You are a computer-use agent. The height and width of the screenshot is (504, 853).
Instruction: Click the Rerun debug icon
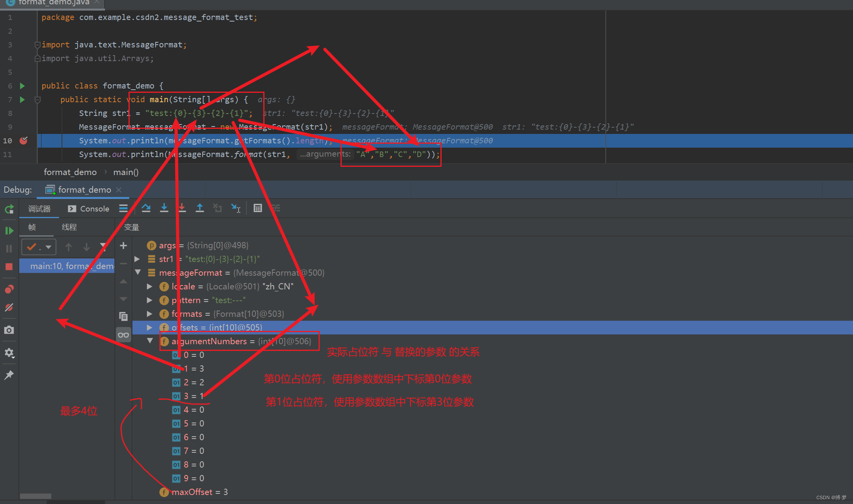[9, 210]
